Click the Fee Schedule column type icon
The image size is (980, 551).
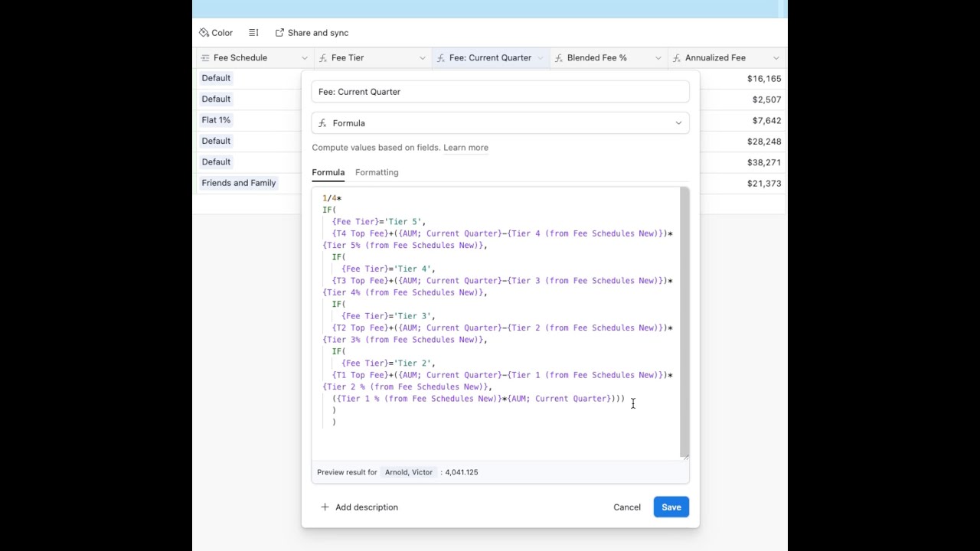coord(205,58)
